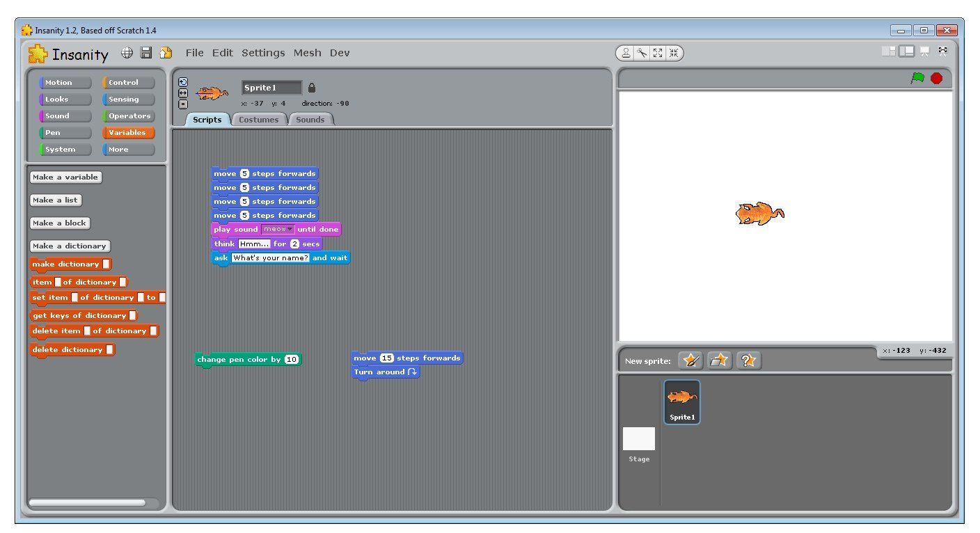Enter presentation mode
The image size is (980, 533).
click(x=924, y=51)
